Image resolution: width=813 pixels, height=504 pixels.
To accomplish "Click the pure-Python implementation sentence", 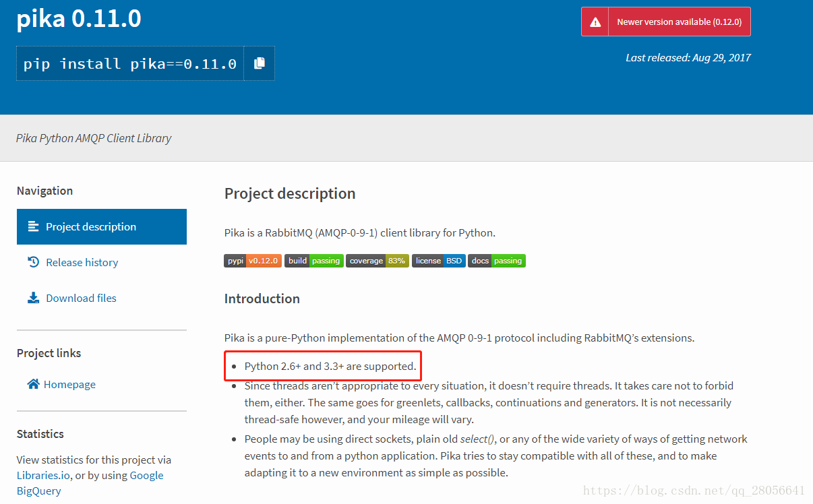I will click(459, 338).
